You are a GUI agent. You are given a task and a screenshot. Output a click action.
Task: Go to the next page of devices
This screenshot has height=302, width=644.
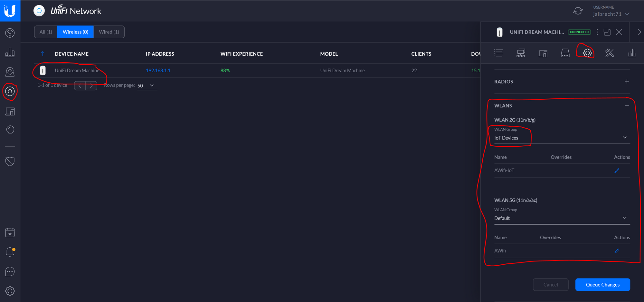click(x=91, y=86)
